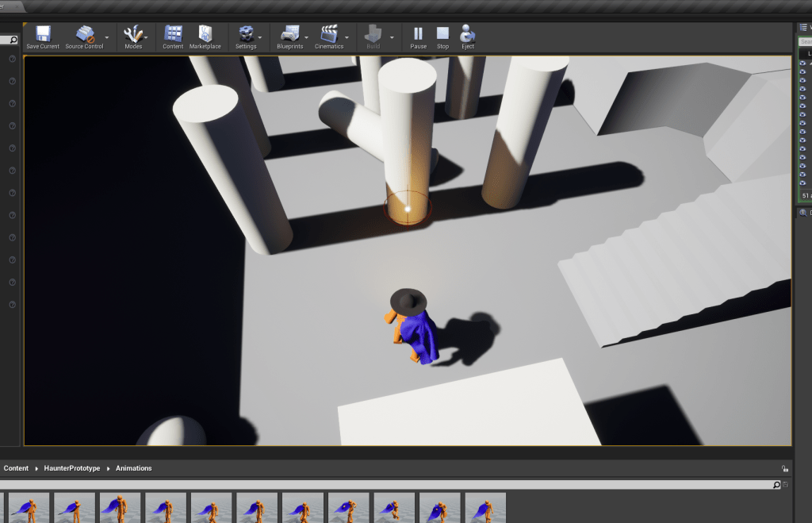Select the first full animation thumbnail
The height and width of the screenshot is (523, 812).
coord(29,508)
